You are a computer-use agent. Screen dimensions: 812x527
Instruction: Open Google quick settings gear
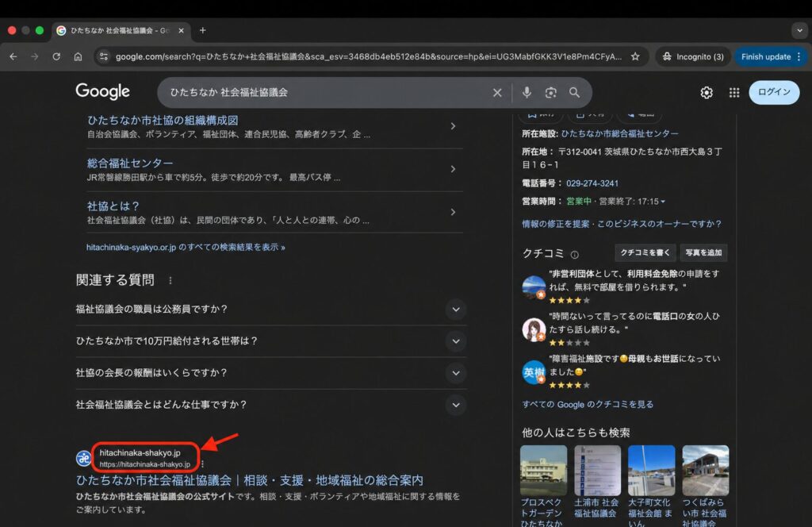[707, 92]
